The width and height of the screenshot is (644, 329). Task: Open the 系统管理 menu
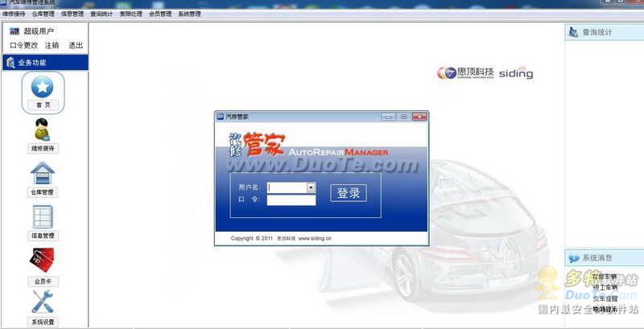point(189,14)
